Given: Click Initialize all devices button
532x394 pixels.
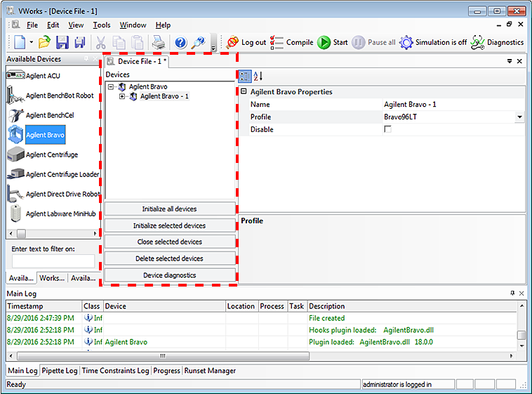Looking at the screenshot, I should pyautogui.click(x=169, y=209).
